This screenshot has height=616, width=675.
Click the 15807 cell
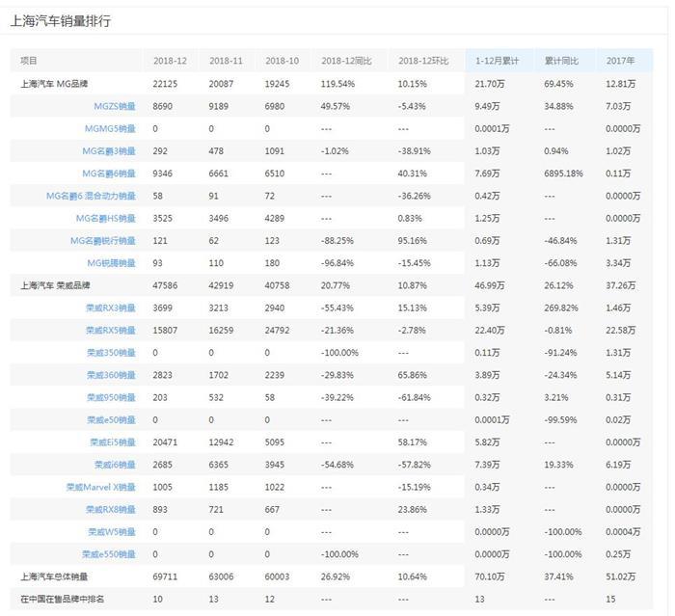165,330
